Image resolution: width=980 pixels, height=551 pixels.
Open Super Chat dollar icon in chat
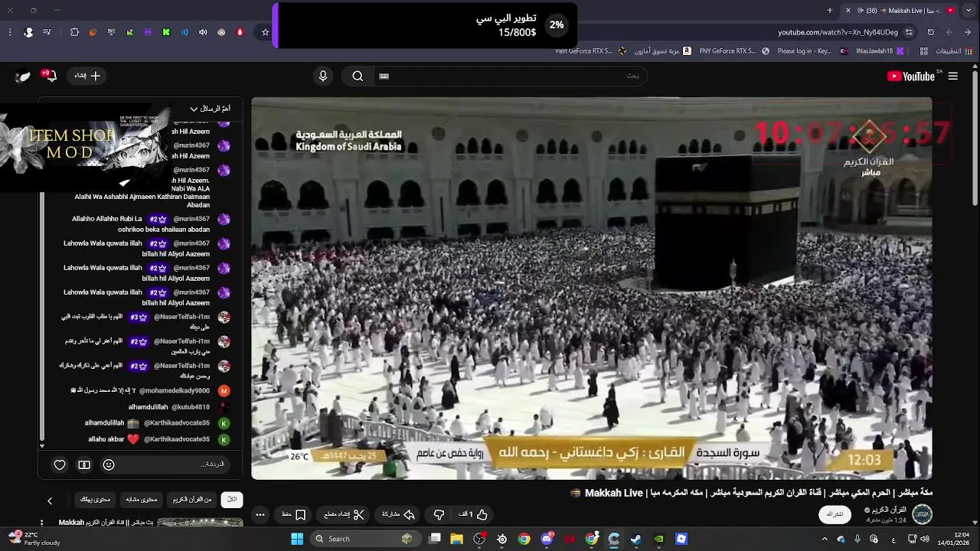point(84,465)
